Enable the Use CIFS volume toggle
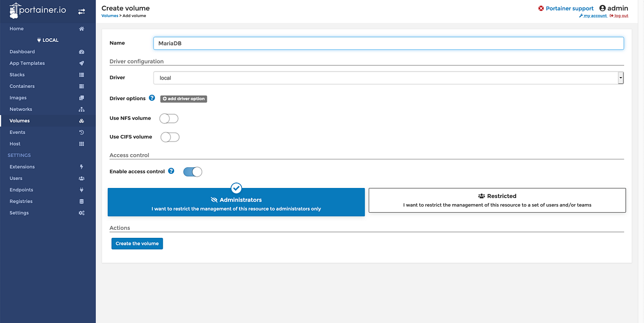Image resolution: width=644 pixels, height=323 pixels. (x=170, y=137)
